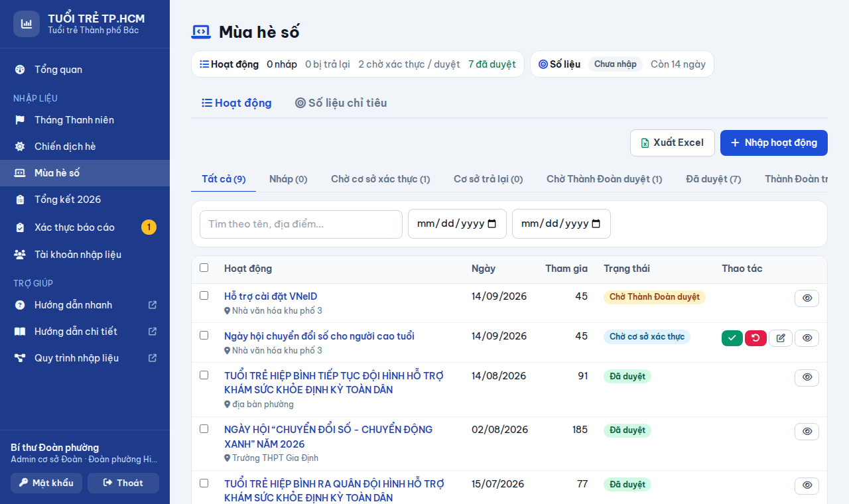Viewport: 849px width, 504px height.
Task: Edit Ngày hội chuyển đổi số cho người cao tuổi
Action: coord(781,338)
